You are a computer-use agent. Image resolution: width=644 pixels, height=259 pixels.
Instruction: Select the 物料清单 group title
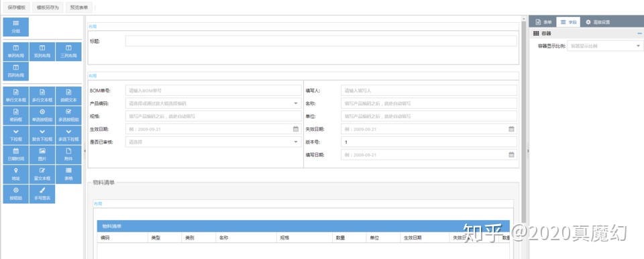pyautogui.click(x=103, y=182)
